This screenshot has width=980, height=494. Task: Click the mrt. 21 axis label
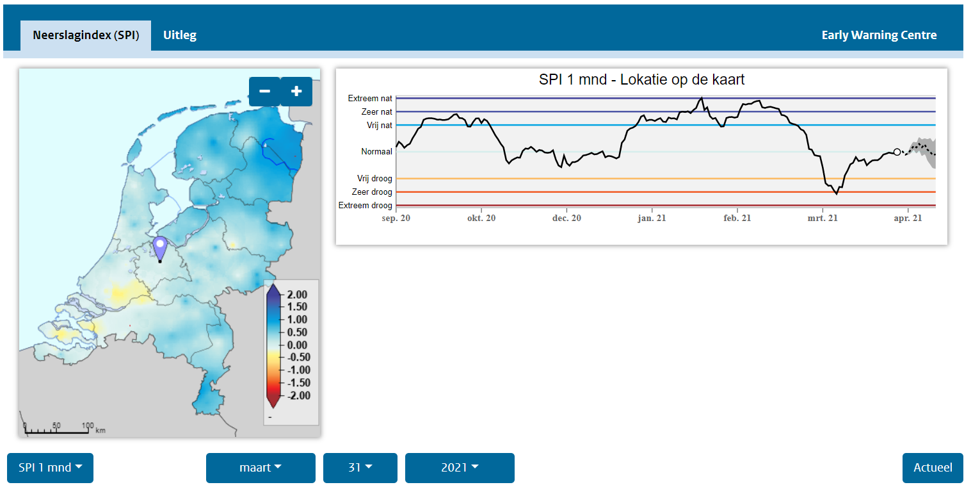pos(822,218)
